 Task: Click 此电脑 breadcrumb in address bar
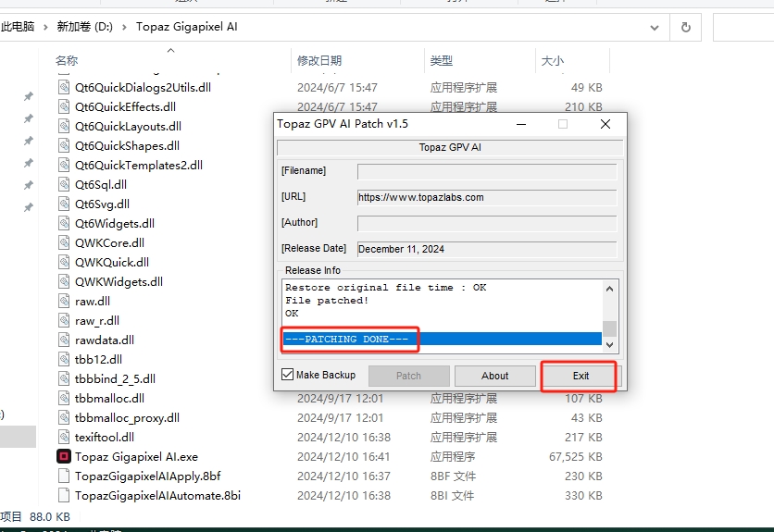coord(18,27)
